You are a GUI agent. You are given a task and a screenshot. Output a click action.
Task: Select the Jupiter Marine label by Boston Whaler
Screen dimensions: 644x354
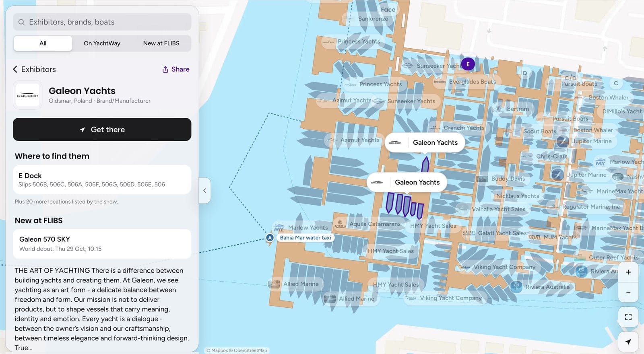click(x=586, y=141)
